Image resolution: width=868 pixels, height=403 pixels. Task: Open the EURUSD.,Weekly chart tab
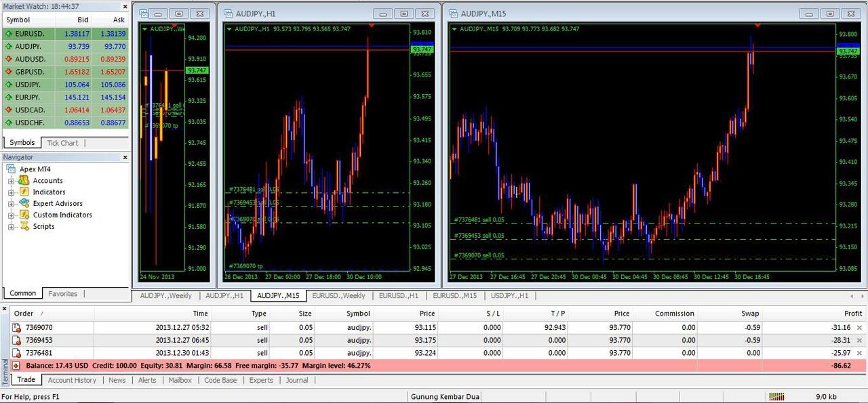(x=338, y=295)
